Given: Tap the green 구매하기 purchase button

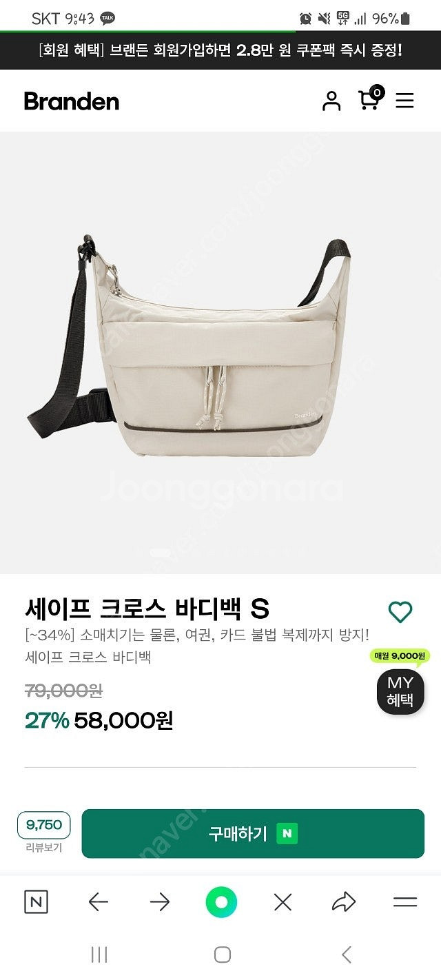Looking at the screenshot, I should [253, 834].
